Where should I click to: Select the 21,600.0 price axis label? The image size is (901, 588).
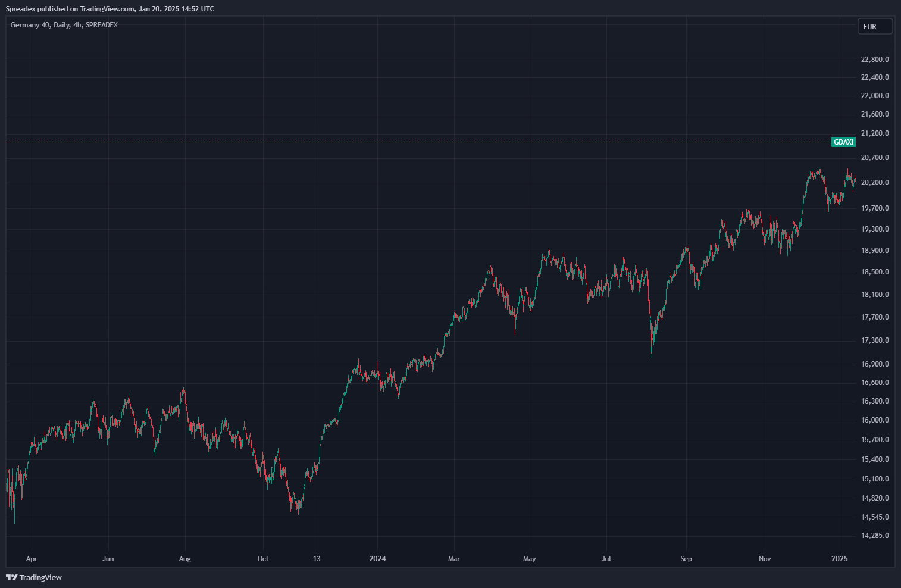point(875,114)
